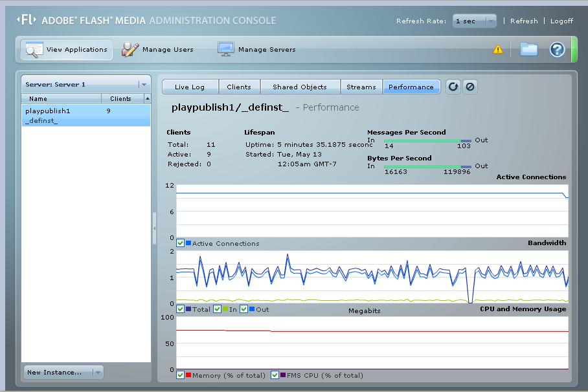Click the purple FMS CPU legend swatch
588x392 pixels.
click(283, 375)
